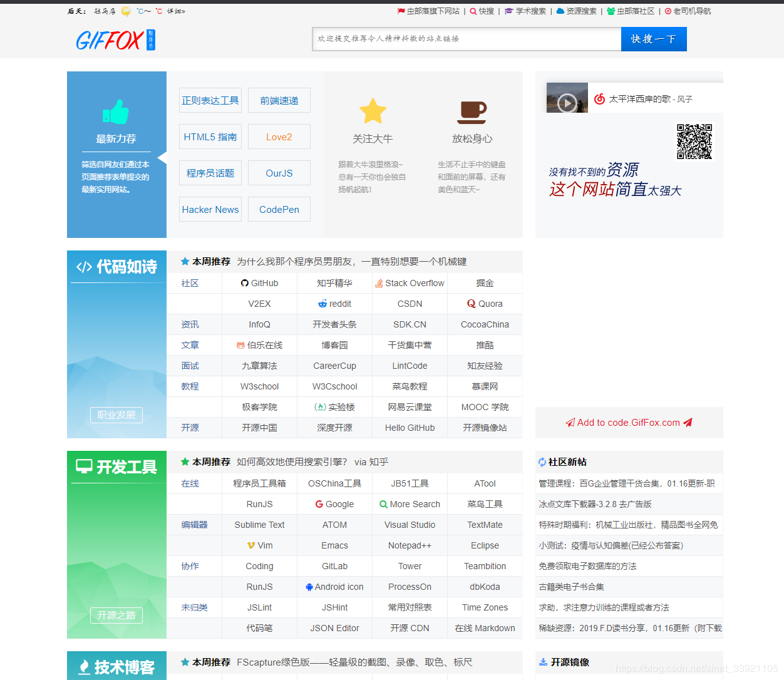Click the 技术博客 section header
Image resolution: width=784 pixels, height=680 pixels.
click(116, 667)
